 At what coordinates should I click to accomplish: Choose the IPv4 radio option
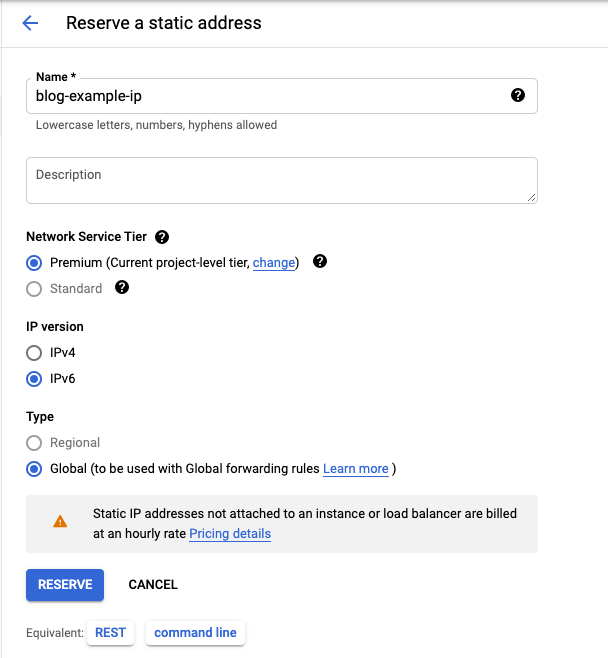tap(34, 353)
